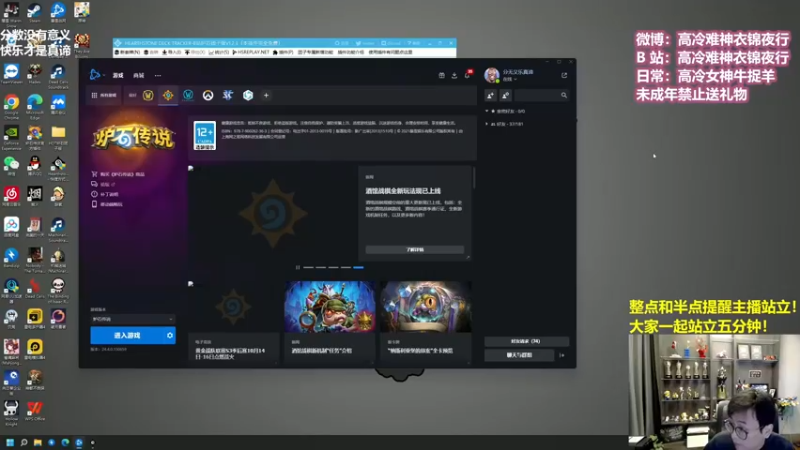Select the World of Warcraft gold icon
The height and width of the screenshot is (450, 800).
[148, 95]
